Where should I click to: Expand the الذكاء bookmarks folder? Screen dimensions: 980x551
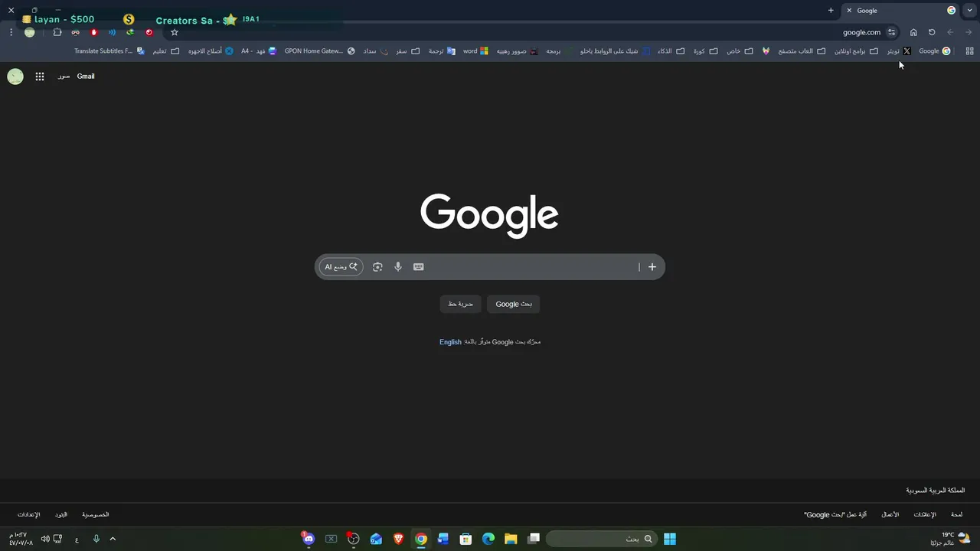[x=671, y=51]
